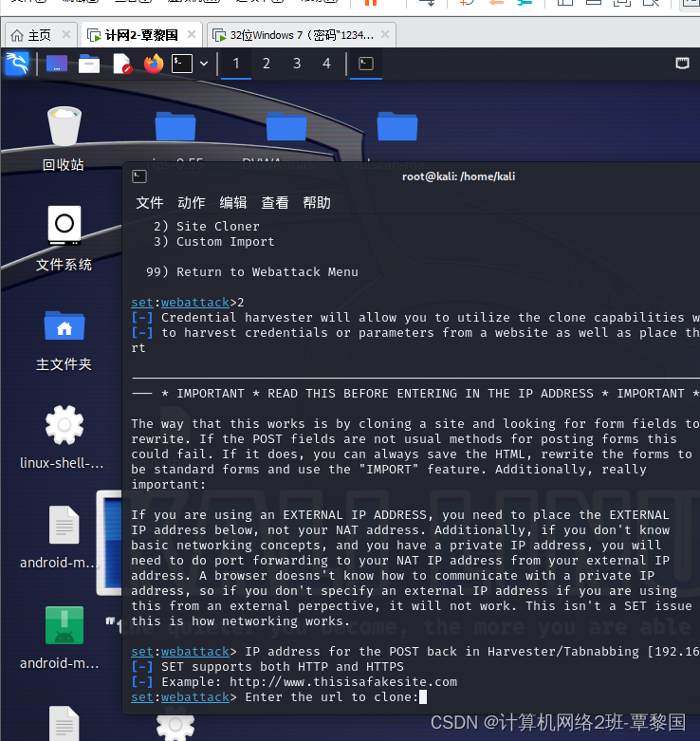
Task: Close the 32位Windows 7 tab
Action: (x=385, y=34)
